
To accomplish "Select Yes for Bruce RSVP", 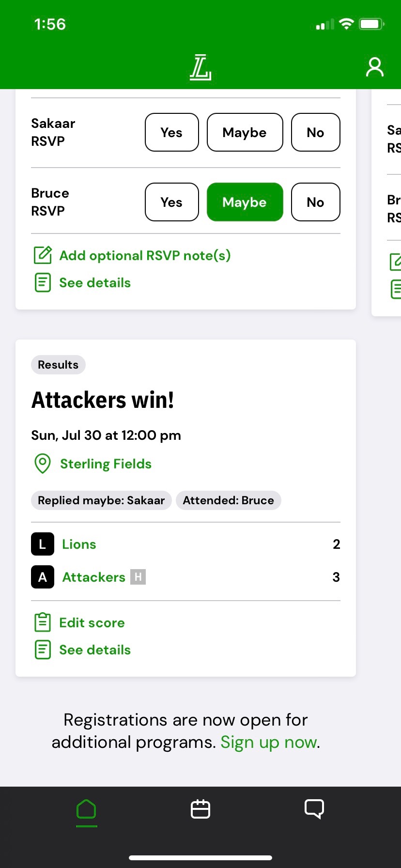I will click(x=172, y=202).
